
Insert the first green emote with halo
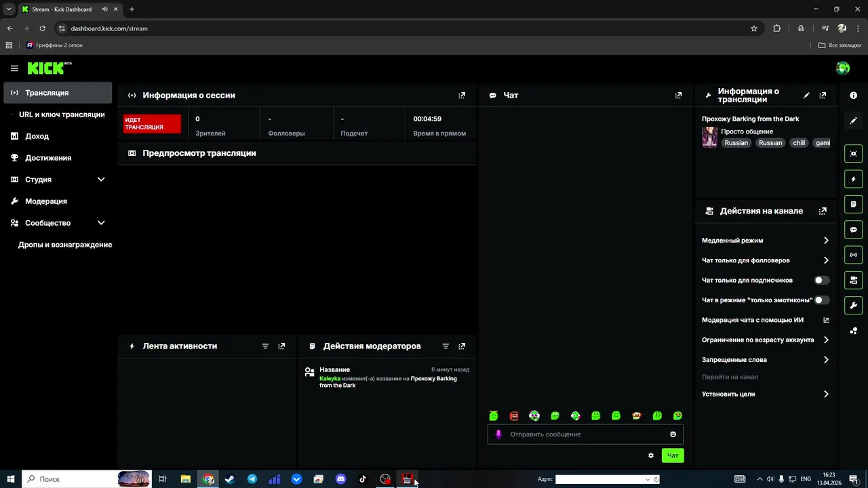(494, 416)
